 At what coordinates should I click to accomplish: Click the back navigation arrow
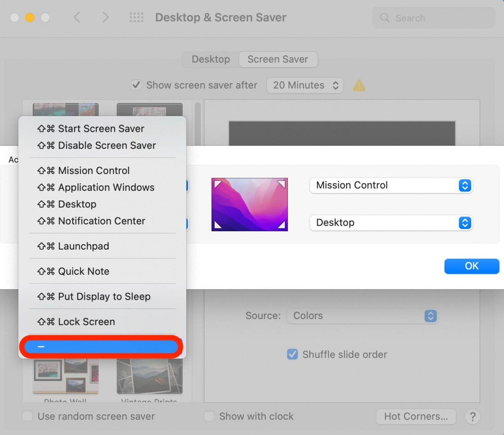pos(77,17)
